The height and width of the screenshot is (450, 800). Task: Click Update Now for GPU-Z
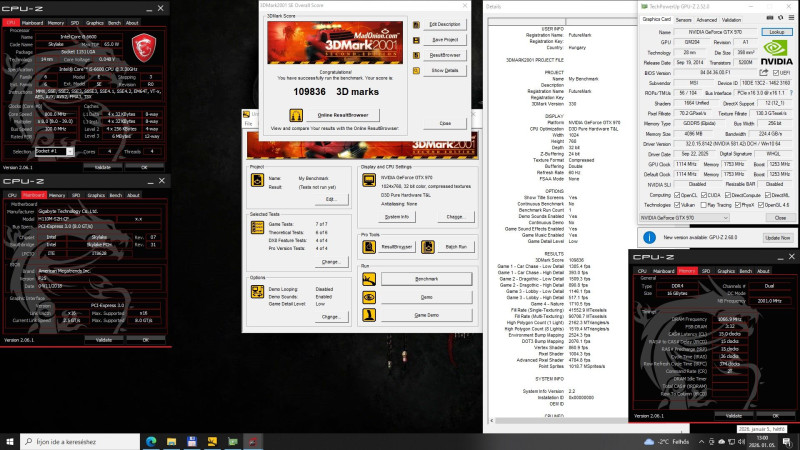click(778, 238)
